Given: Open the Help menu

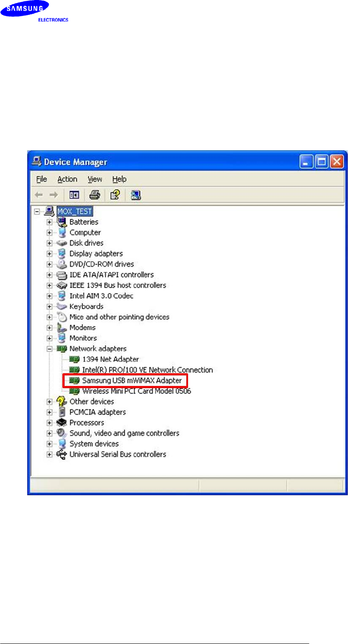Looking at the screenshot, I should pos(119,179).
